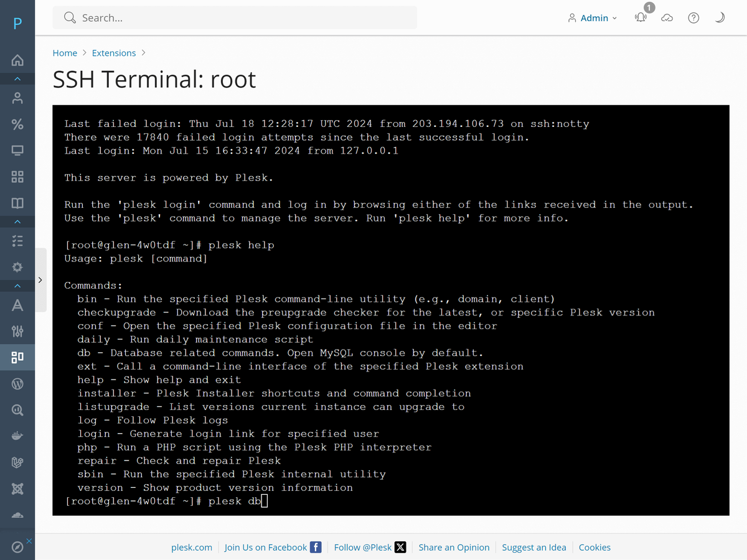
Task: Toggle dark mode with the moon icon
Action: click(720, 18)
